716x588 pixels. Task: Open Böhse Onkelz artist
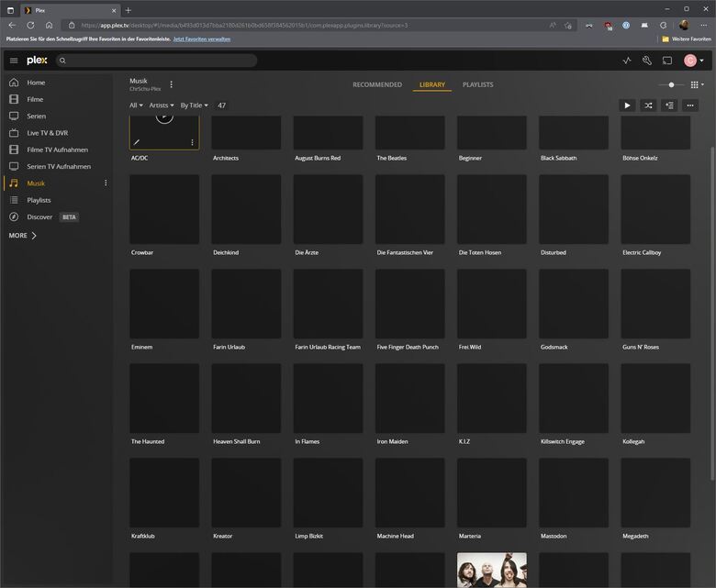point(640,159)
